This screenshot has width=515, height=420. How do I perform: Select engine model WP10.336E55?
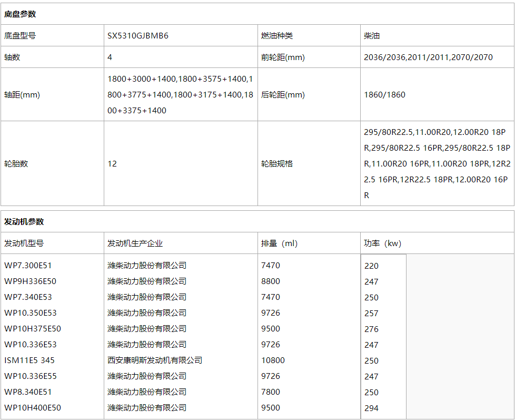tap(30, 376)
